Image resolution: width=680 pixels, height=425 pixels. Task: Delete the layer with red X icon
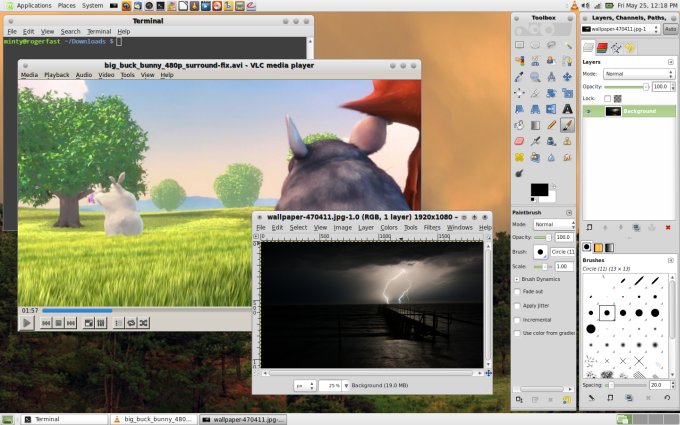point(667,227)
